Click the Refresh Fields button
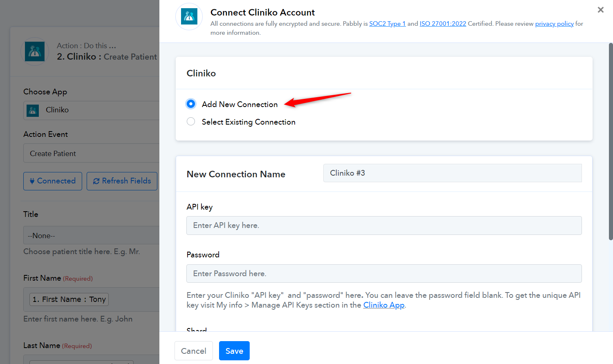Screen dimensions: 613x364 pyautogui.click(x=122, y=181)
